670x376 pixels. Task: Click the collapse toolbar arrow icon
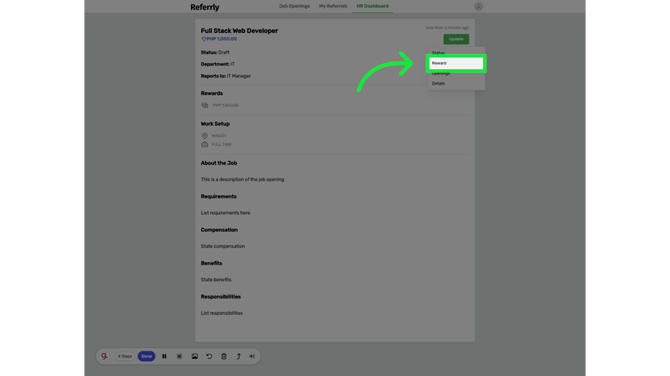coord(252,356)
